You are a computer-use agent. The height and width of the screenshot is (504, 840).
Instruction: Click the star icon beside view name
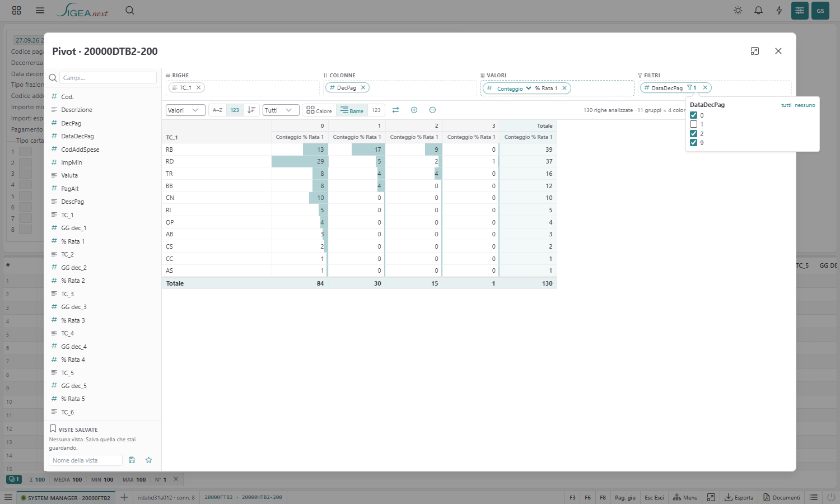coord(148,460)
